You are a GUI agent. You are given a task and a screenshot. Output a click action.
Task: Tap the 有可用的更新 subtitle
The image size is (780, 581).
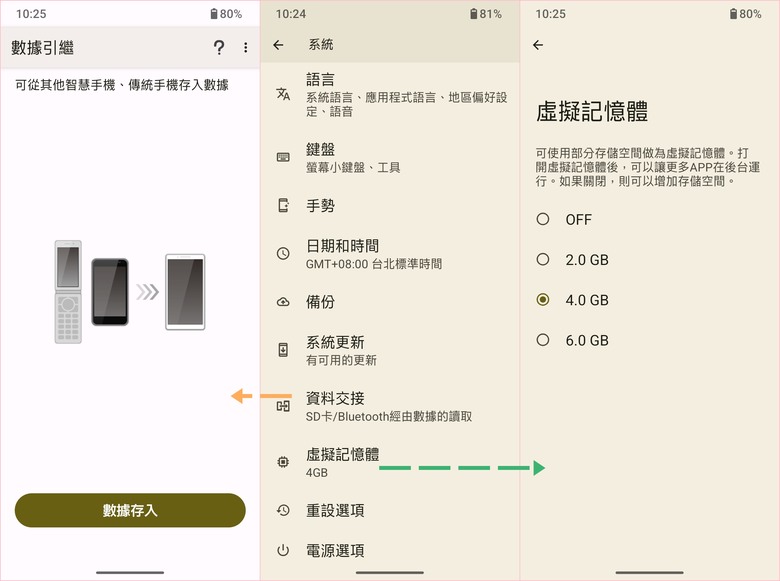click(x=341, y=360)
